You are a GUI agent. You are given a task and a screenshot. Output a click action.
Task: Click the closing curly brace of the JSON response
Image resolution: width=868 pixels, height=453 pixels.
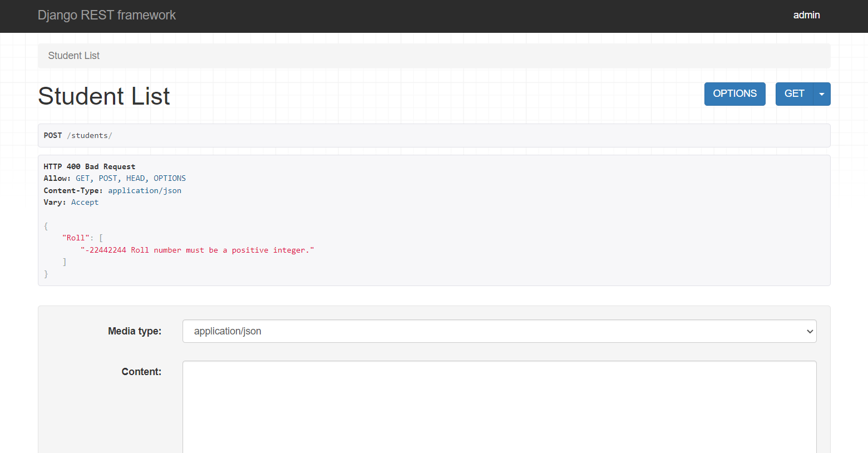click(x=46, y=274)
